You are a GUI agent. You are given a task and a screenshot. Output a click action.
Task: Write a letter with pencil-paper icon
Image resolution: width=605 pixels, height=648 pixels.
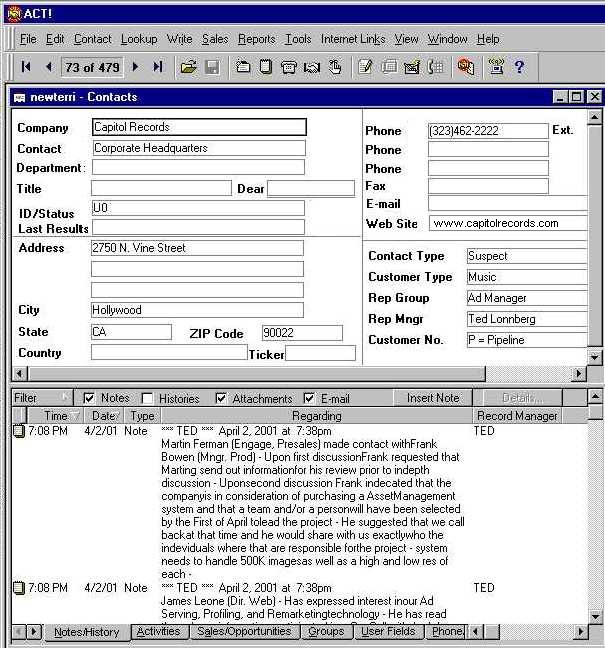point(366,67)
